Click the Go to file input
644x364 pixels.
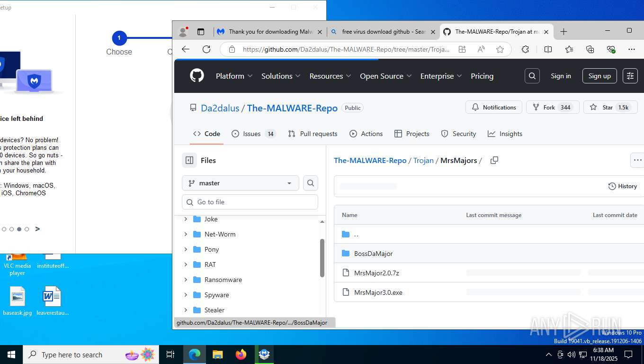pos(250,202)
